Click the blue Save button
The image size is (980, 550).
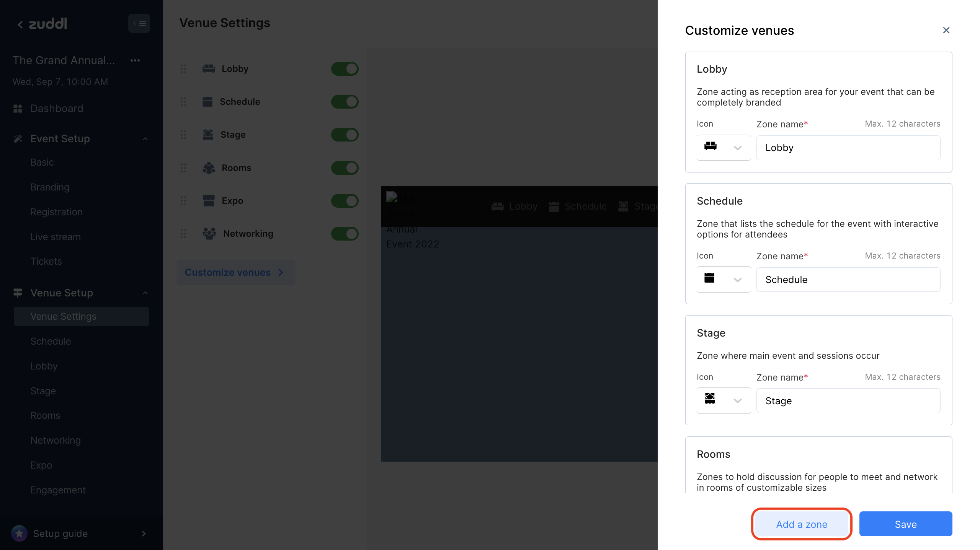tap(905, 524)
